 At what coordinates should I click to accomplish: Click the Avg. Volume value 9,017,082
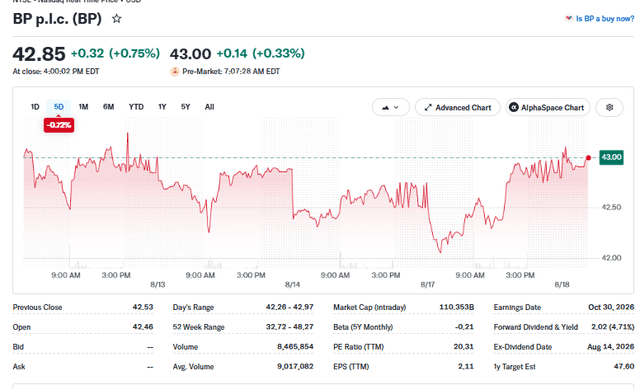tap(295, 367)
